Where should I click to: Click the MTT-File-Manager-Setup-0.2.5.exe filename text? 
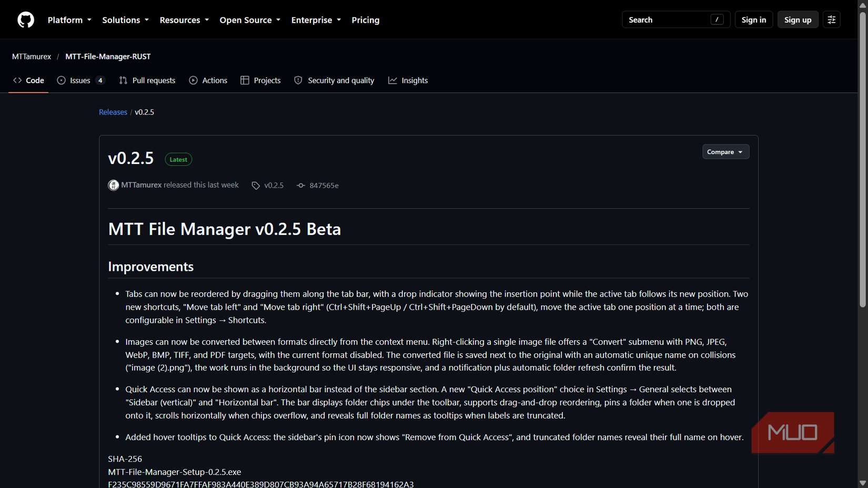pyautogui.click(x=175, y=472)
